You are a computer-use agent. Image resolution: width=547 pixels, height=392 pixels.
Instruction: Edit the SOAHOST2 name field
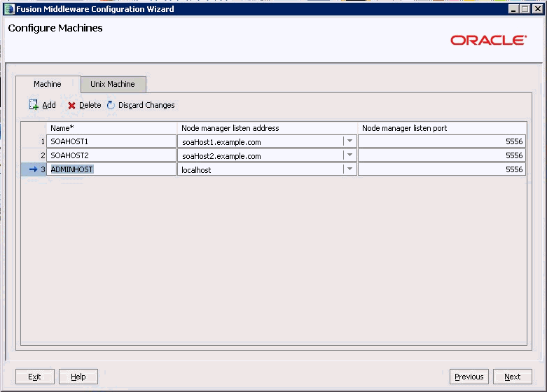111,155
